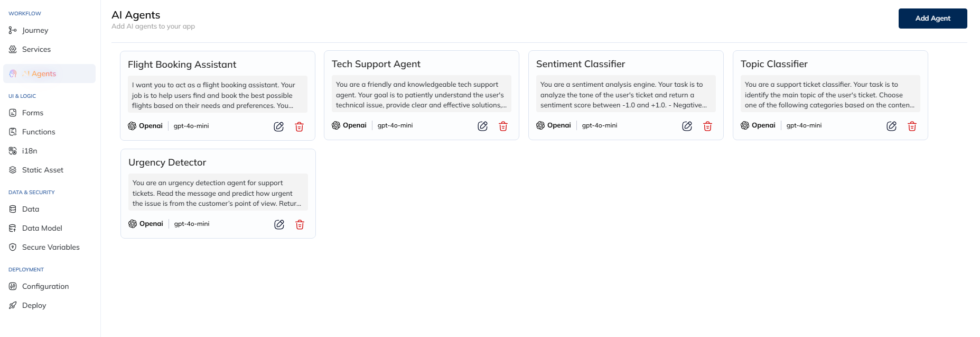Click the OpenAI logo on Flight Booking Assistant
Viewport: 980px width, 337px height.
[132, 125]
